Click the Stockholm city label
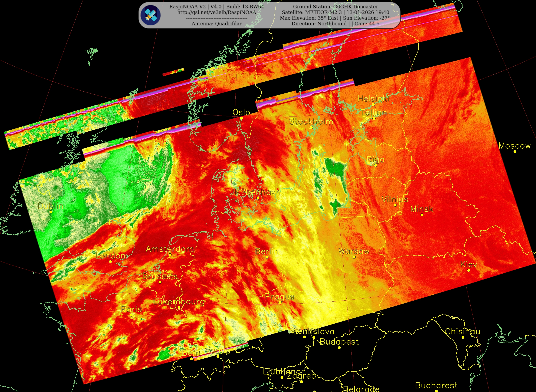This screenshot has width=536, height=392. point(311,121)
